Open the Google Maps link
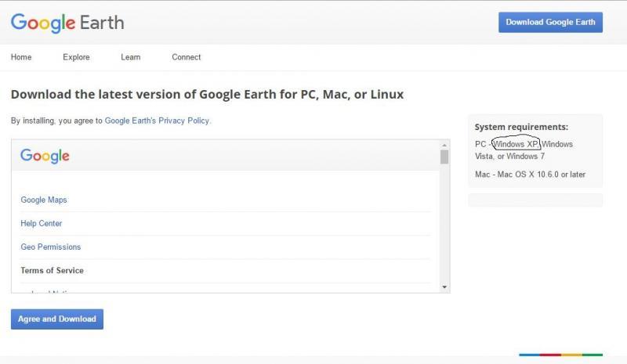 pos(44,200)
